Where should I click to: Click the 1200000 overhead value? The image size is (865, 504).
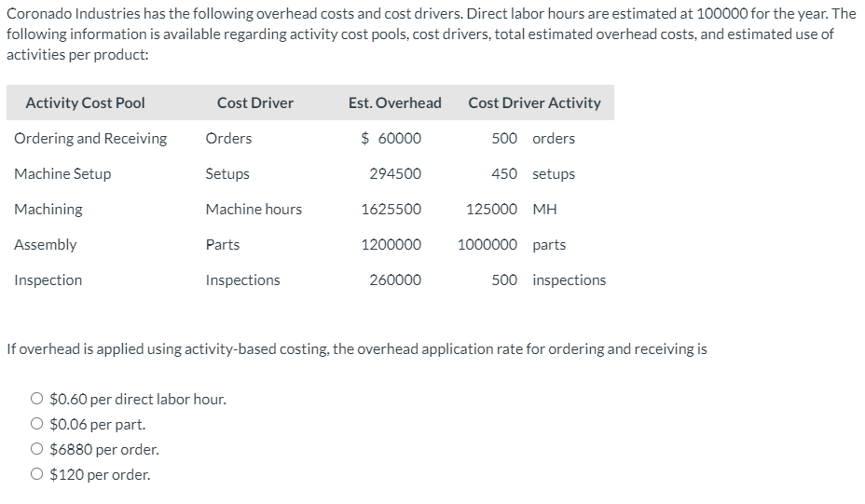[391, 245]
